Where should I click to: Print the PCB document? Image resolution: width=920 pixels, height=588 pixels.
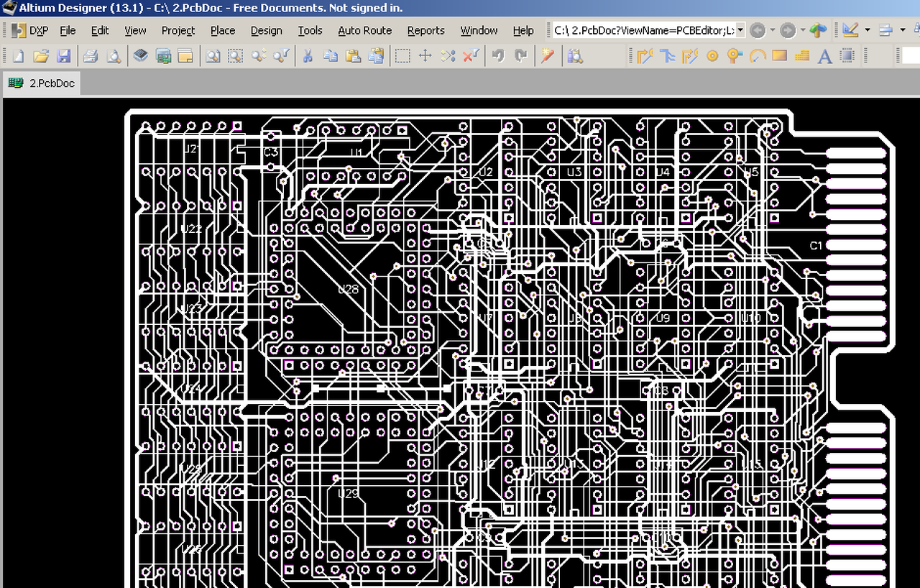pyautogui.click(x=91, y=55)
